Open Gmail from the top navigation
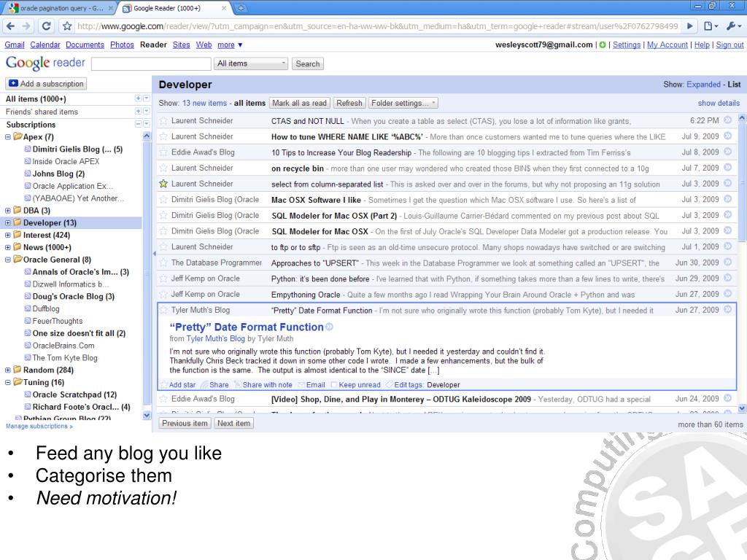747x560 pixels. (15, 44)
